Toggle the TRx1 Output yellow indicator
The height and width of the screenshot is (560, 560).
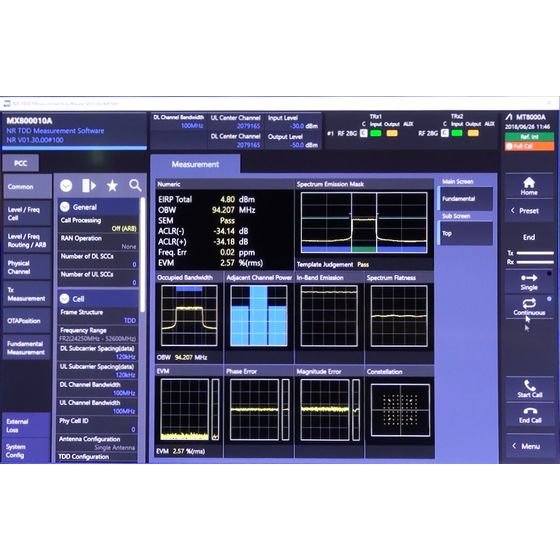click(392, 133)
